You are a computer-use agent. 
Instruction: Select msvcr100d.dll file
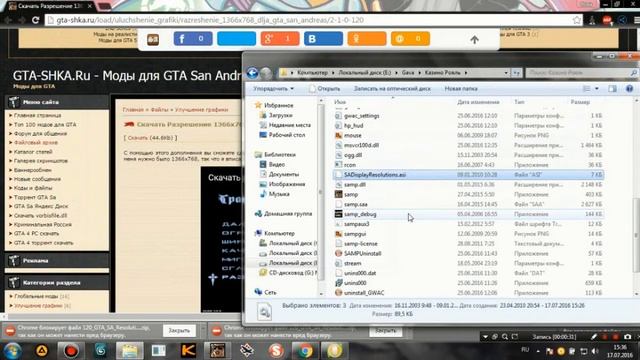click(361, 145)
